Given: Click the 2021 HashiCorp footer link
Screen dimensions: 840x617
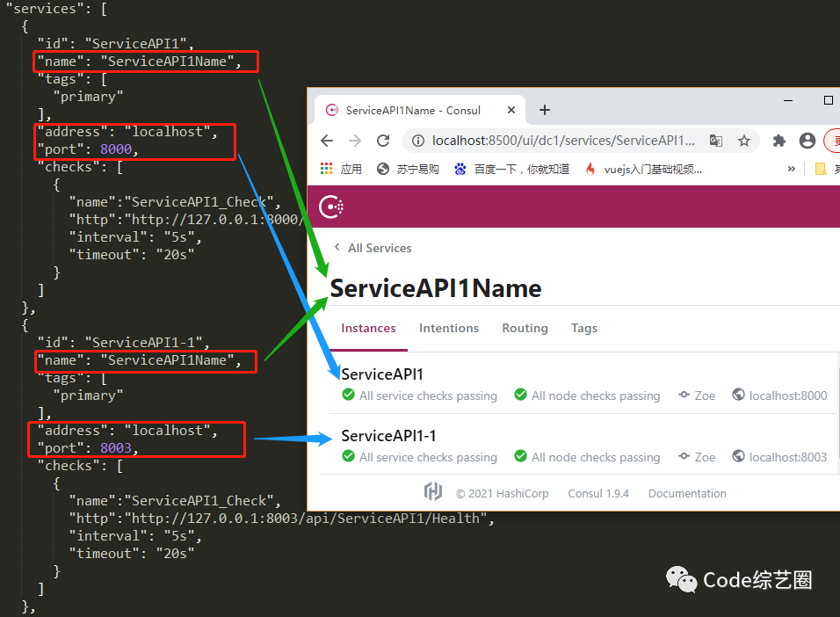Looking at the screenshot, I should pyautogui.click(x=503, y=493).
